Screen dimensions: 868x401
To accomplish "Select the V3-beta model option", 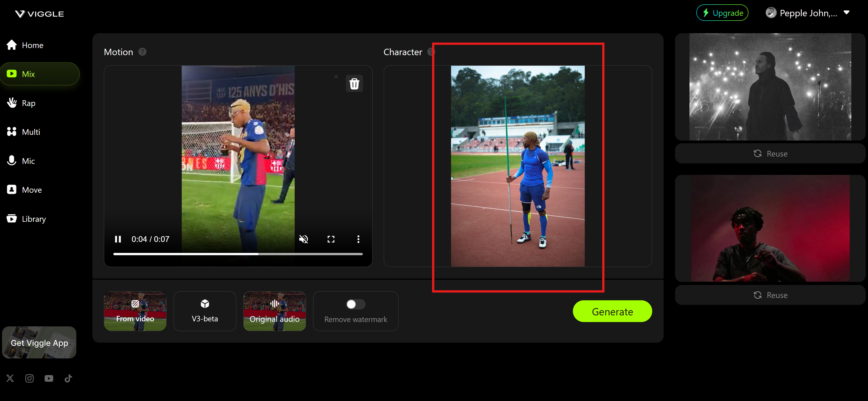I will click(205, 311).
